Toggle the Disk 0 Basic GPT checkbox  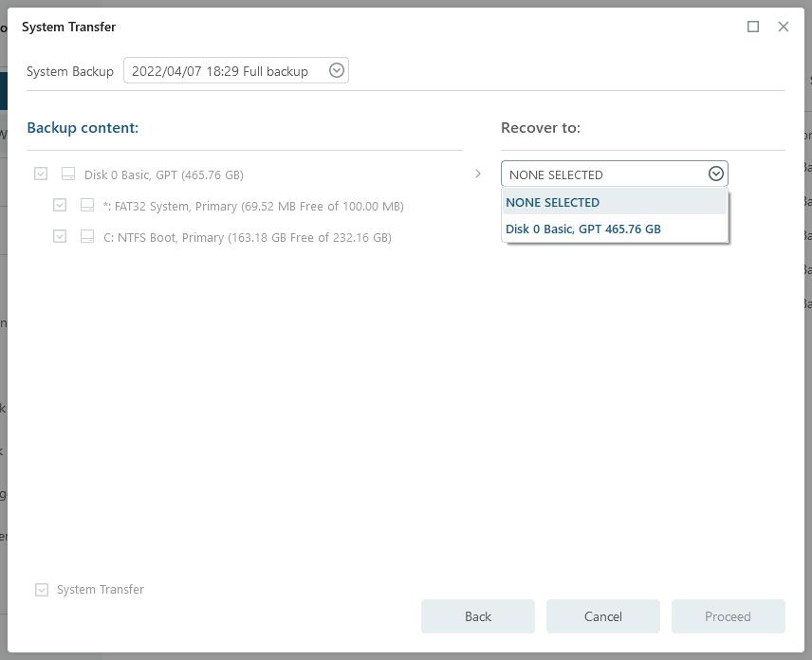tap(41, 174)
